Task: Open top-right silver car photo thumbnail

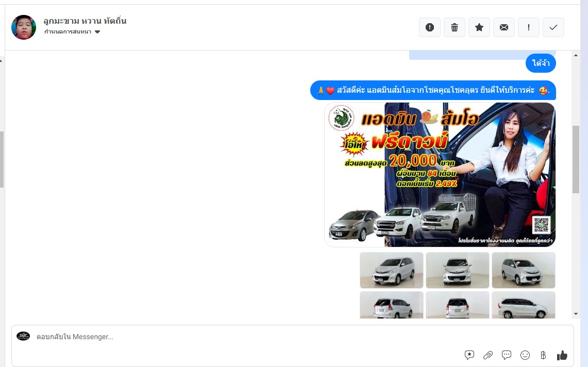Action: (524, 270)
